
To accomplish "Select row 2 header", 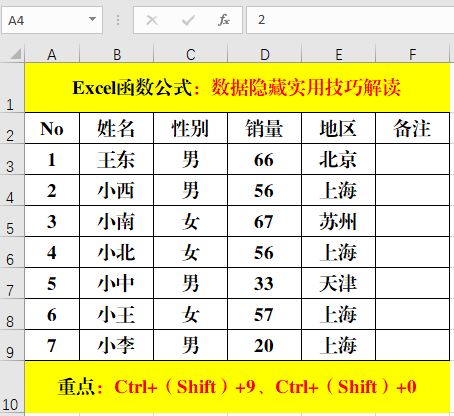I will (x=12, y=128).
